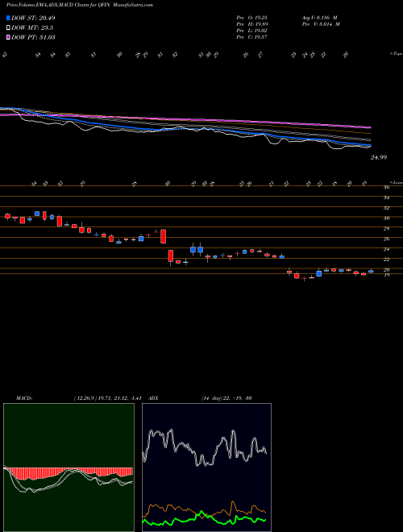The width and height of the screenshot is (403, 532).
Task: Click the 'Pre L: 19.02' value
Action: [253, 31]
